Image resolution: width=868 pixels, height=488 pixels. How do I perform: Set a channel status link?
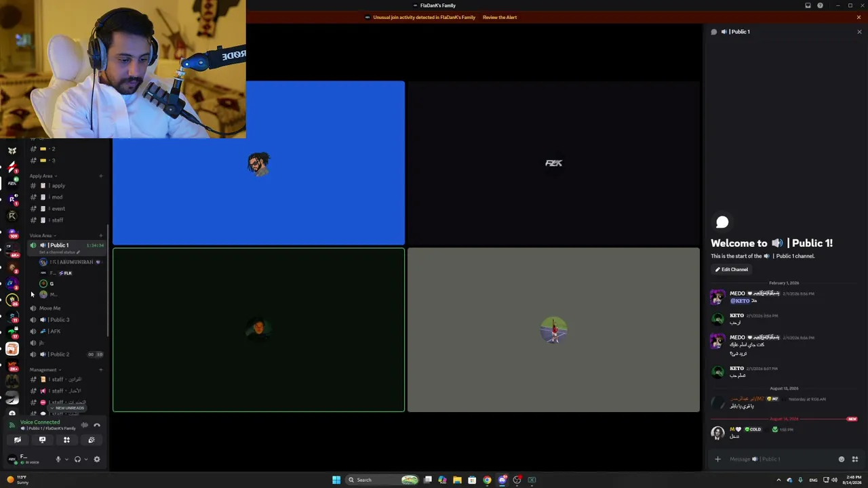pyautogui.click(x=59, y=252)
